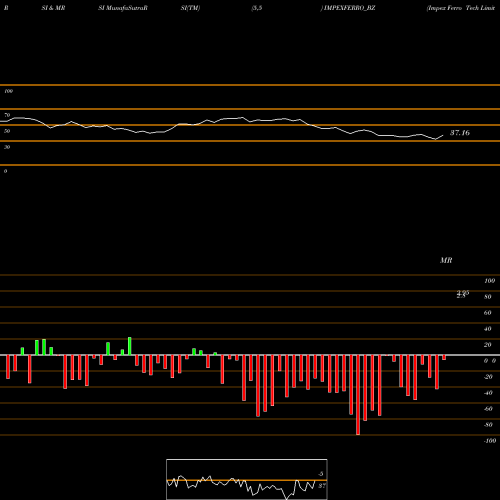Image resolution: width=500 pixels, height=500 pixels.
Task: Select the tallest green histogram bar
Action: tap(130, 346)
